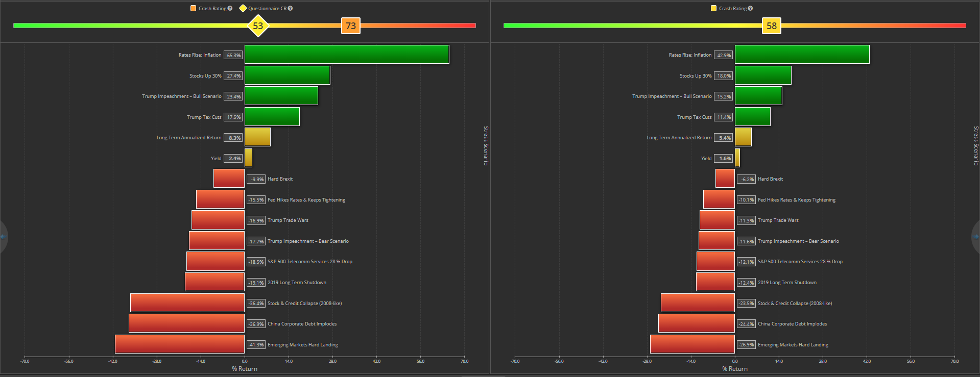Click the 65.3% value label

click(233, 55)
